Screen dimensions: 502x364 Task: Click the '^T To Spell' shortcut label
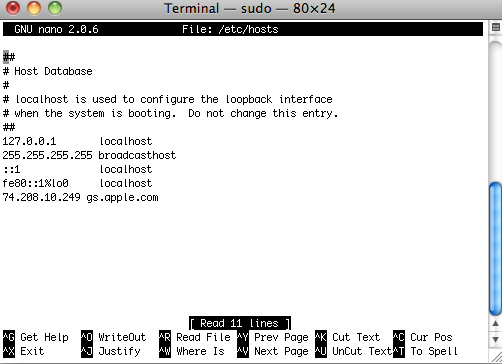425,351
